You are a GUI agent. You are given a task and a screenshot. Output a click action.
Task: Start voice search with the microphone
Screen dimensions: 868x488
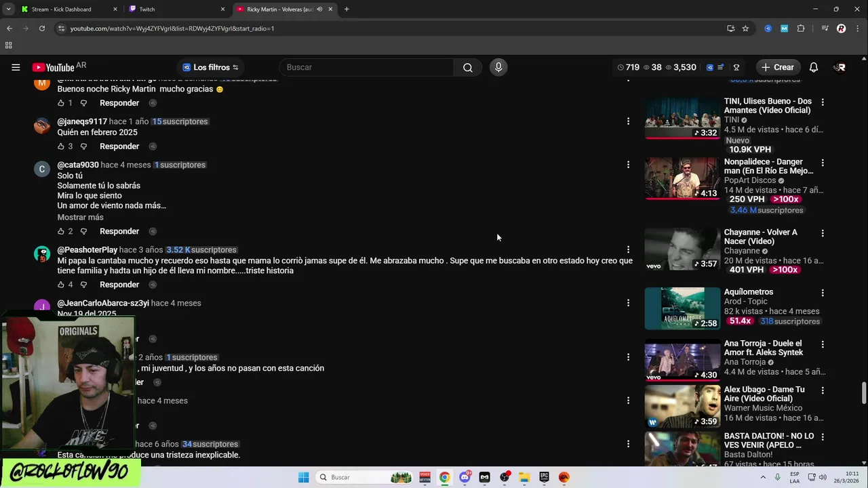[x=498, y=67]
